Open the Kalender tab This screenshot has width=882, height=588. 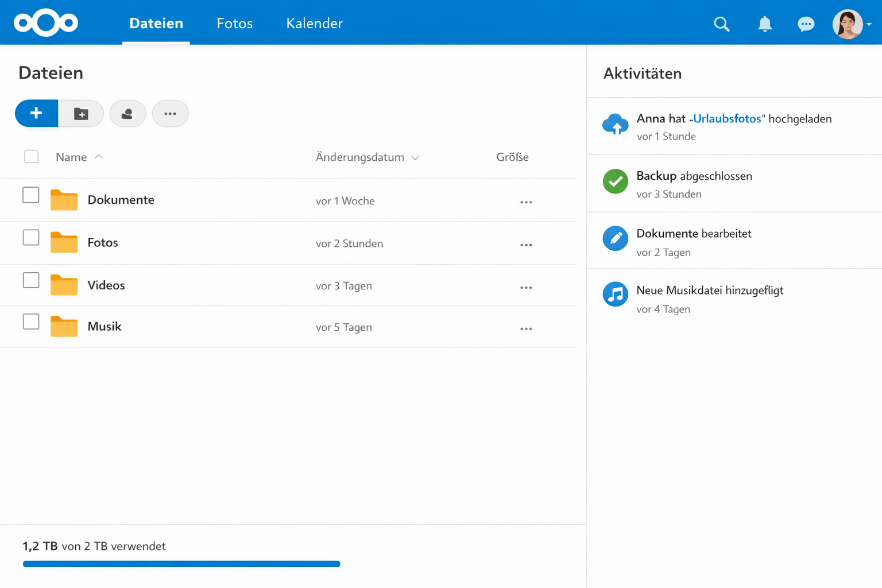tap(314, 24)
